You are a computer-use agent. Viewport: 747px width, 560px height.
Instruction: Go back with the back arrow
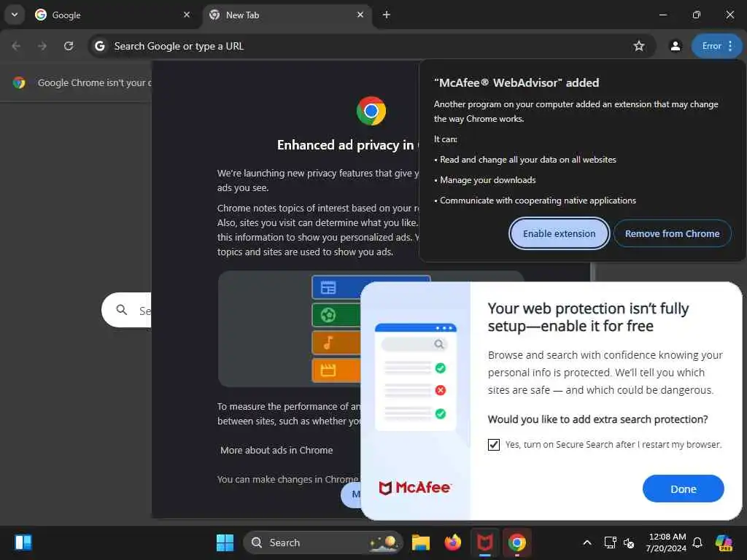click(16, 46)
